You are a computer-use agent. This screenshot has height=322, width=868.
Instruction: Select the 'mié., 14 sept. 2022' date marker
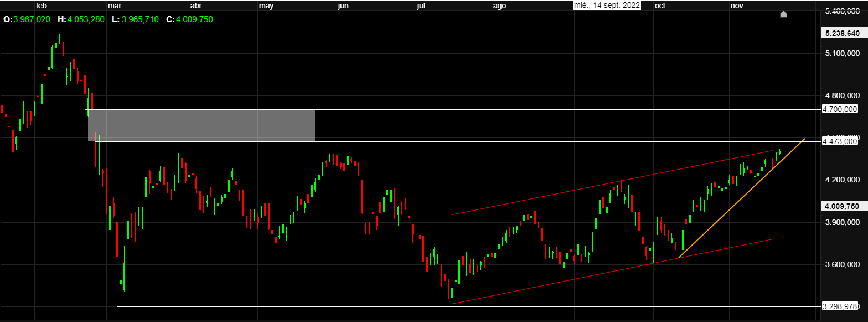(x=607, y=5)
